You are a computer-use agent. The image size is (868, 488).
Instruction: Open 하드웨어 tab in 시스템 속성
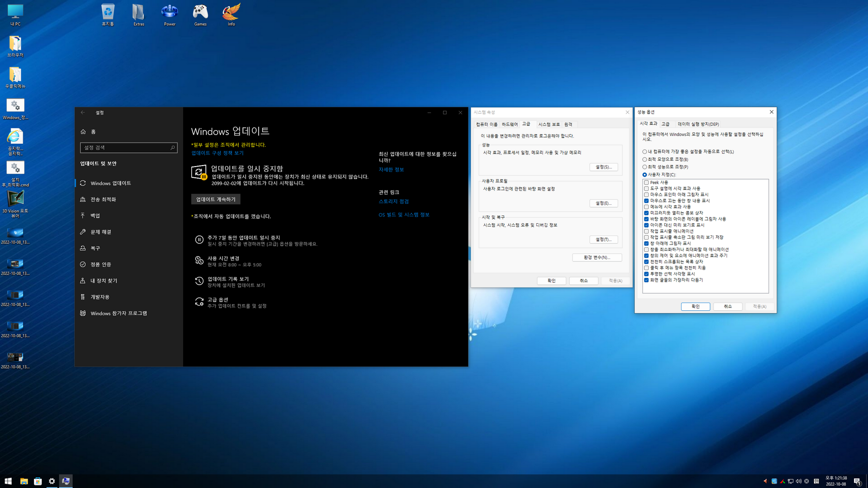tap(510, 124)
